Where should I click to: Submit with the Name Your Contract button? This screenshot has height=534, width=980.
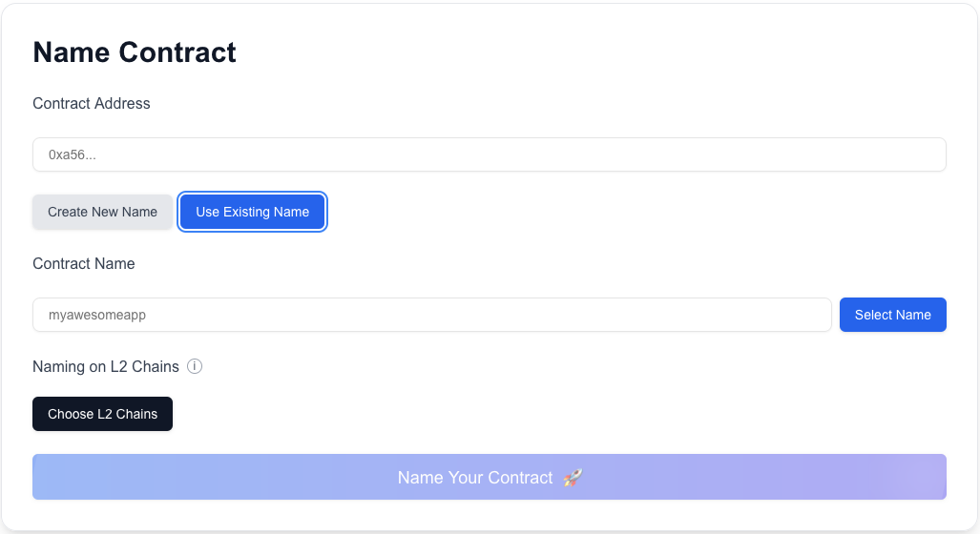pos(489,477)
